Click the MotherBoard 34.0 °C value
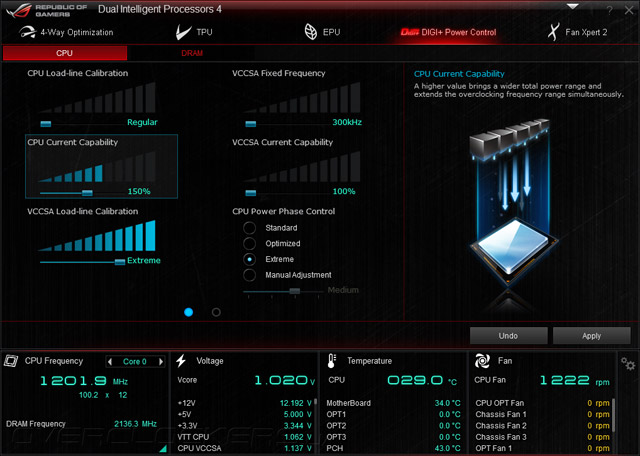640x456 pixels. [447, 403]
